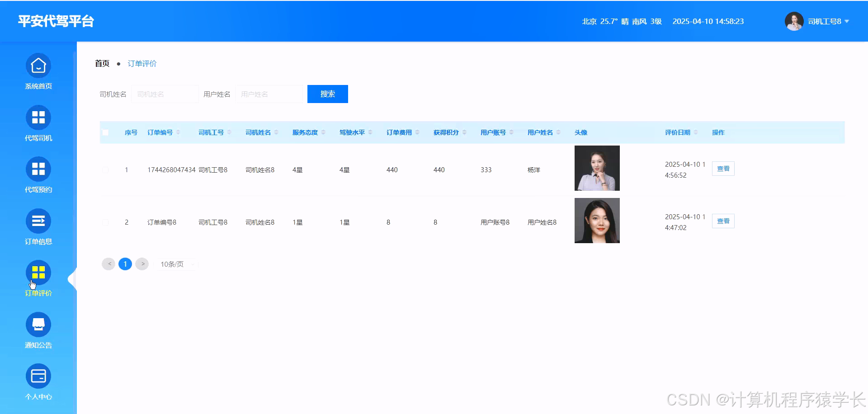Screen dimensions: 868x414
Task: Sort by 司机工号 column arrows
Action: click(229, 132)
